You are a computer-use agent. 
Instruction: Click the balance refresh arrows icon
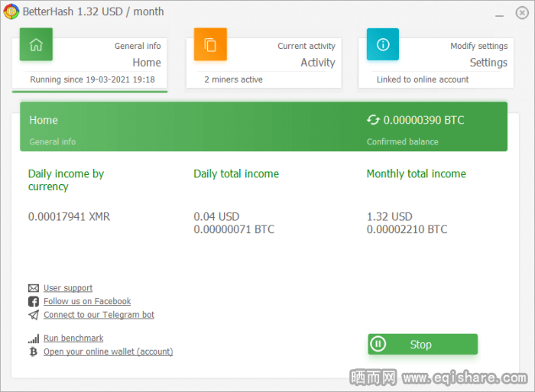tap(373, 120)
